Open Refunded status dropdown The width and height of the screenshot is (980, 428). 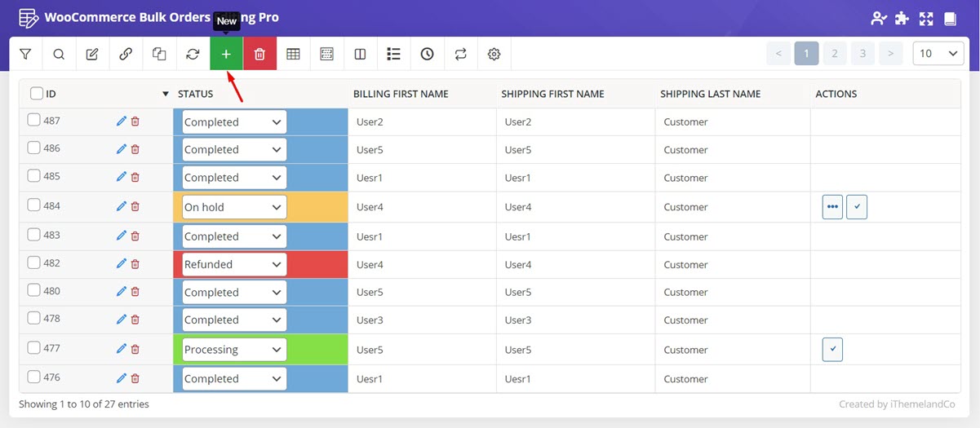[234, 264]
